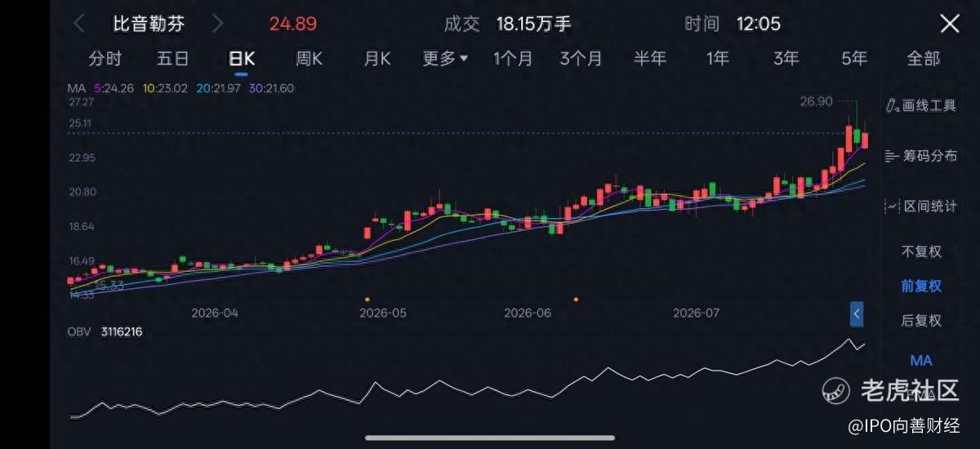This screenshot has width=980, height=449.
Task: Select 不复权 adjustment option
Action: (921, 251)
